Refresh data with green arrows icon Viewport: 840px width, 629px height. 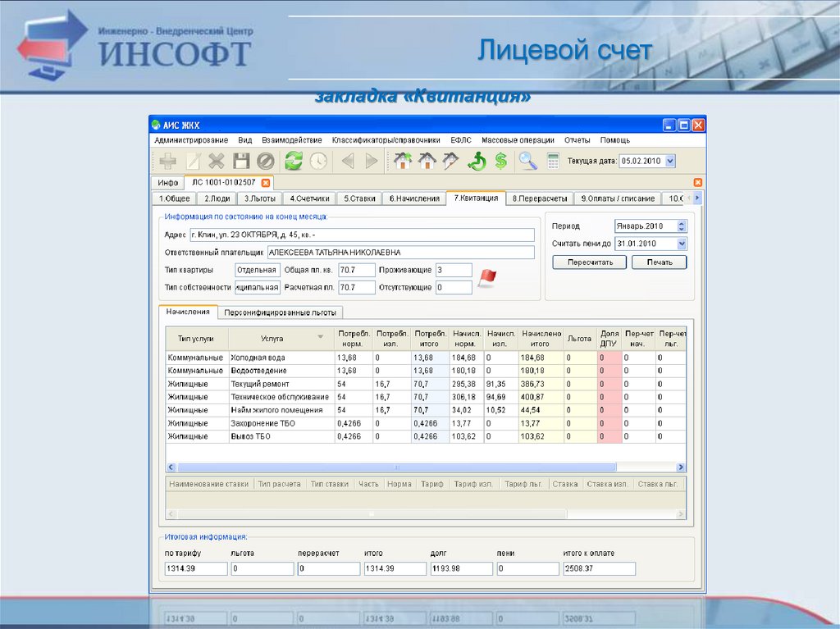[293, 161]
